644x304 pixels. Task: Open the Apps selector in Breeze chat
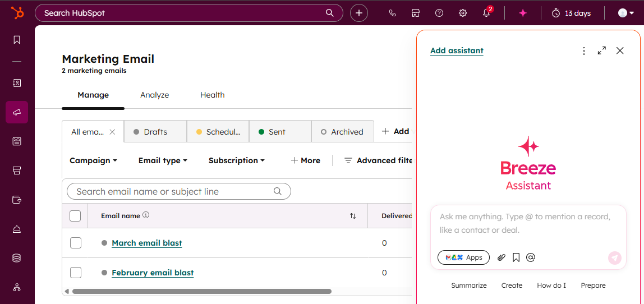(464, 257)
